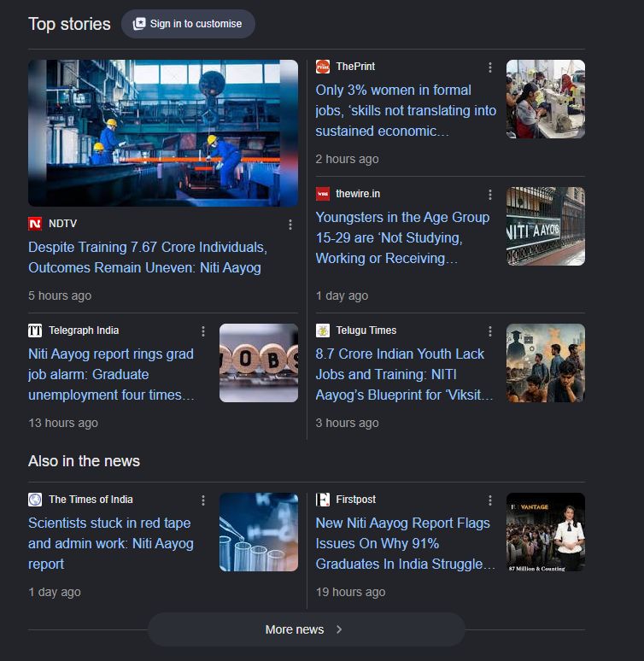Click the Vantage presenter video thumbnail
Screen dimensions: 644x661
coord(546,532)
